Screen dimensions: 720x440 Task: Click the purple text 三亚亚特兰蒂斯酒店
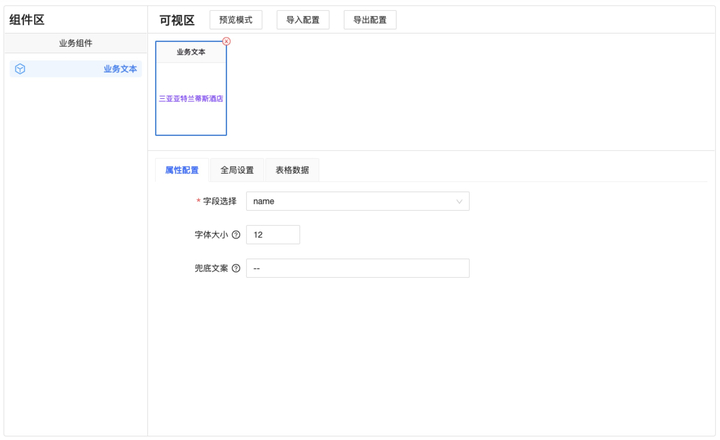(x=191, y=99)
